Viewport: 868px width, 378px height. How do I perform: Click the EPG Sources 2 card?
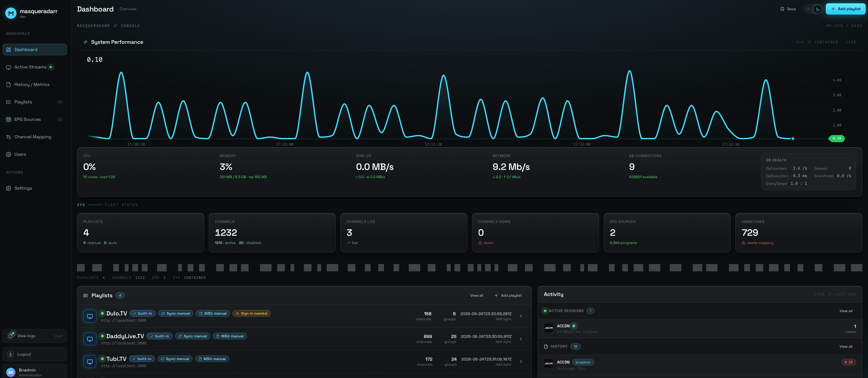point(667,232)
